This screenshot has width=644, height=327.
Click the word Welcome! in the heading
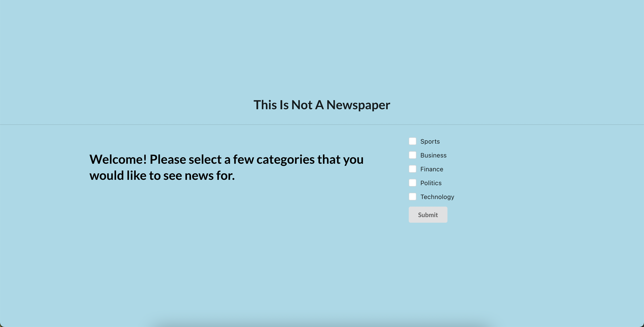pos(118,159)
